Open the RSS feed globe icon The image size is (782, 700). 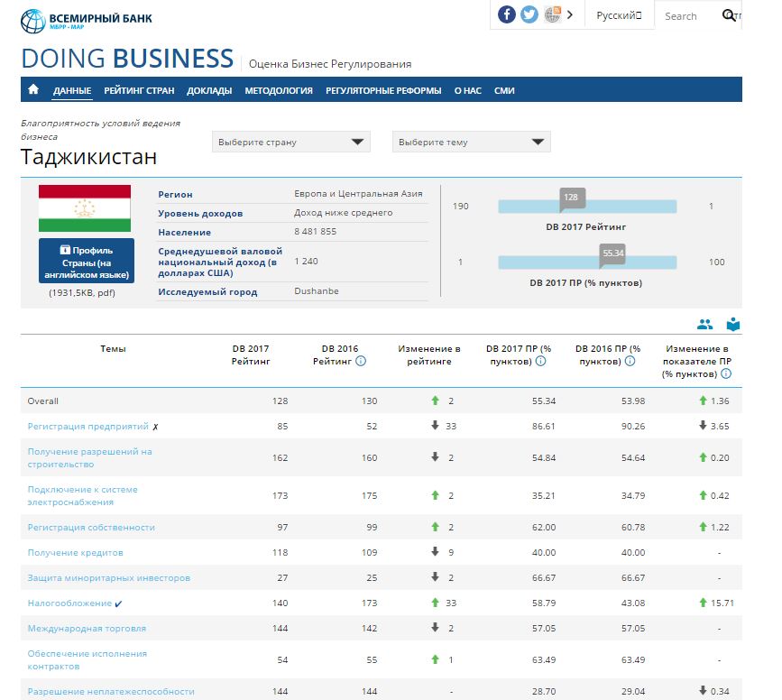click(x=552, y=14)
